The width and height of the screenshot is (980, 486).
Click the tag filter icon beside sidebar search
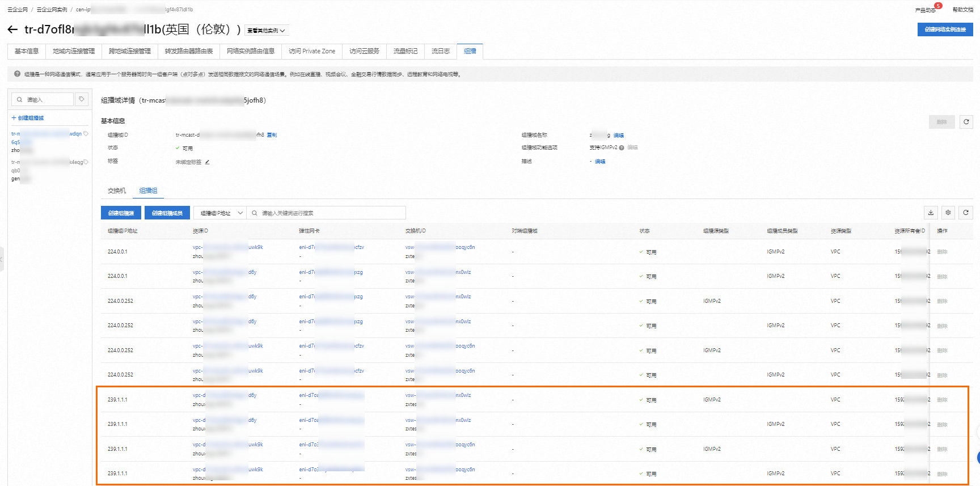(x=82, y=99)
